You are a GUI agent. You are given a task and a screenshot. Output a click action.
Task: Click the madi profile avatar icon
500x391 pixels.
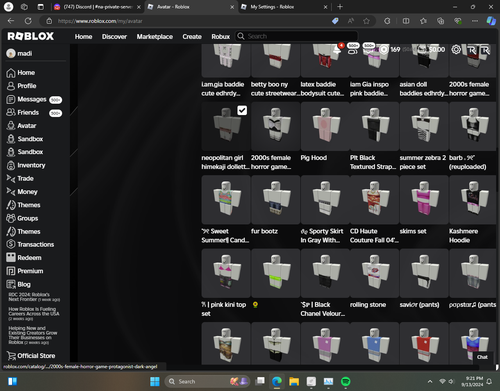[11, 53]
